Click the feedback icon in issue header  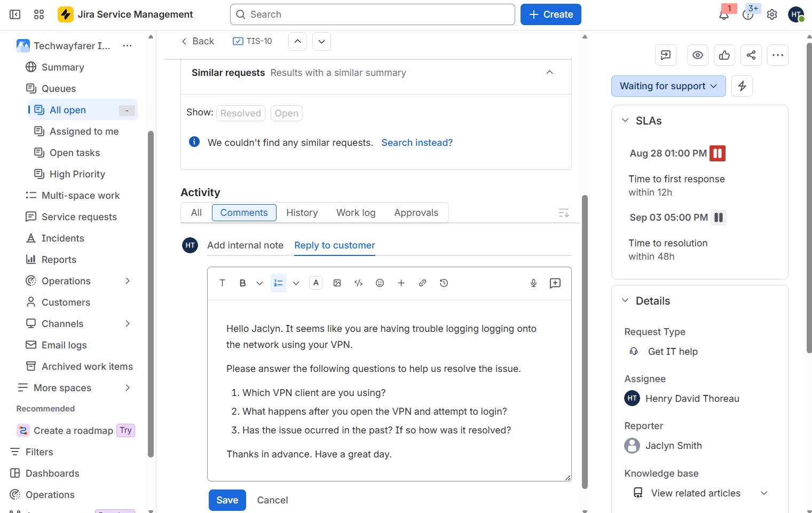666,55
